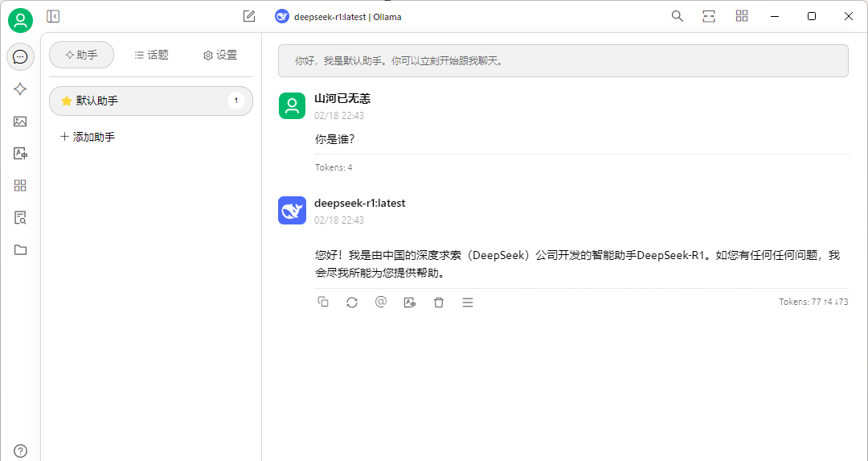Switch to the 设置 tab
Image resolution: width=868 pixels, height=461 pixels.
point(220,55)
